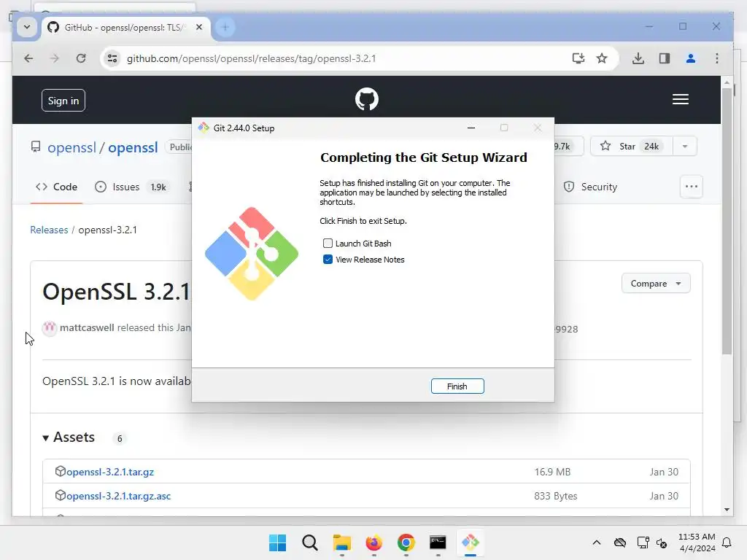
Task: Show hidden system tray icons
Action: [597, 542]
